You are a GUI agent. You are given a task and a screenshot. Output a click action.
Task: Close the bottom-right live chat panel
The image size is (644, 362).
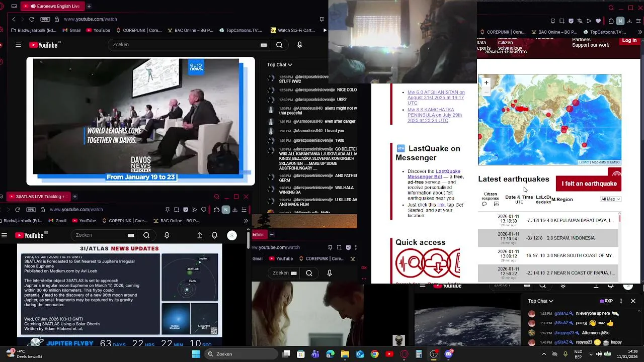click(x=633, y=301)
